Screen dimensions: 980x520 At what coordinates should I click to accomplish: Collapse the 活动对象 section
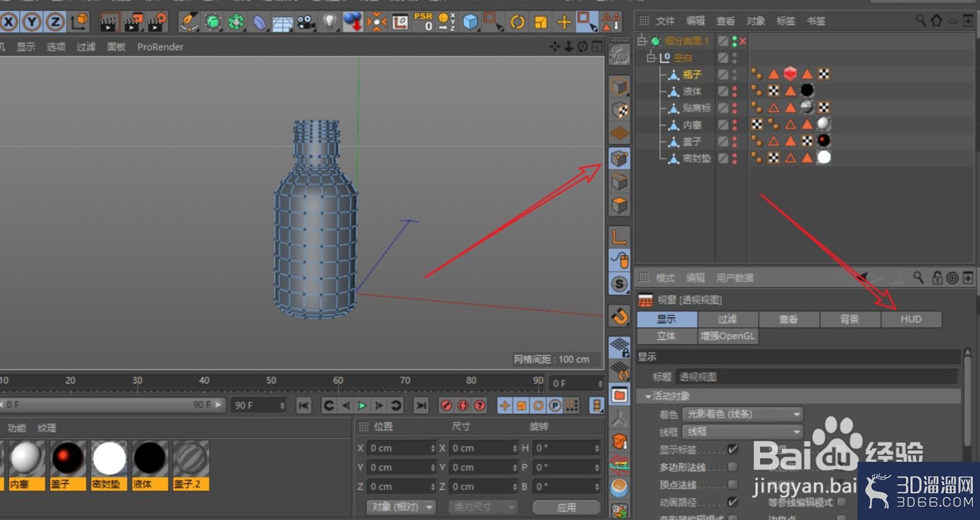[x=648, y=396]
